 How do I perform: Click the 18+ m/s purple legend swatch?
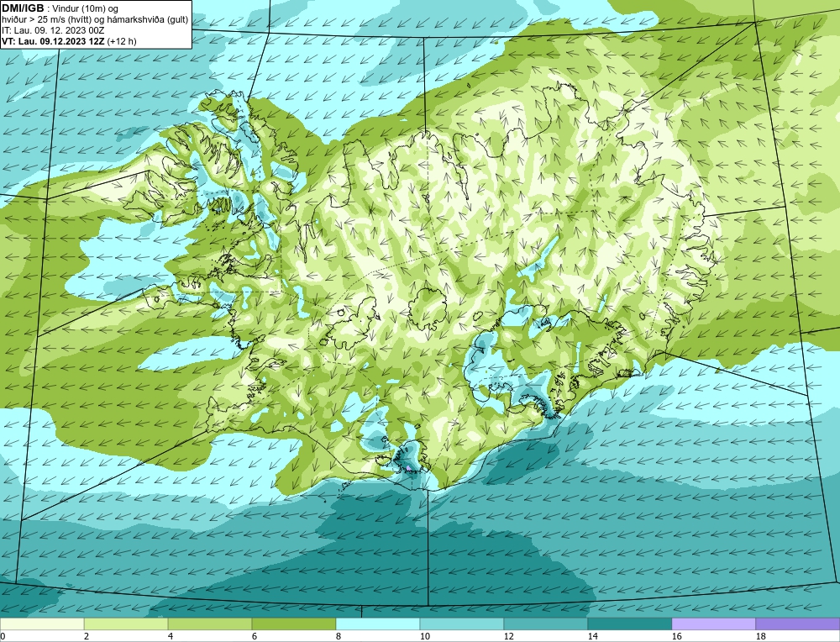click(798, 624)
